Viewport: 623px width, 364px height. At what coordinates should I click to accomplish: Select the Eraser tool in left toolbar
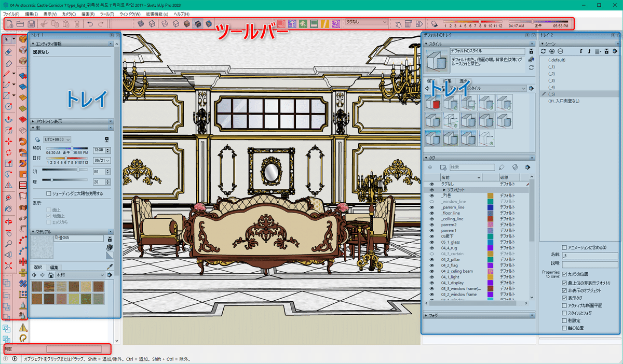pyautogui.click(x=8, y=52)
